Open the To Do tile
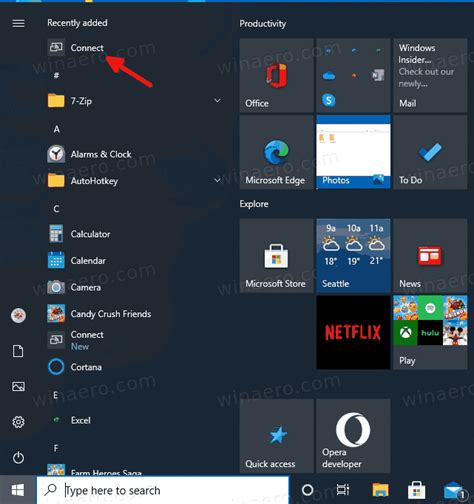 coord(430,152)
